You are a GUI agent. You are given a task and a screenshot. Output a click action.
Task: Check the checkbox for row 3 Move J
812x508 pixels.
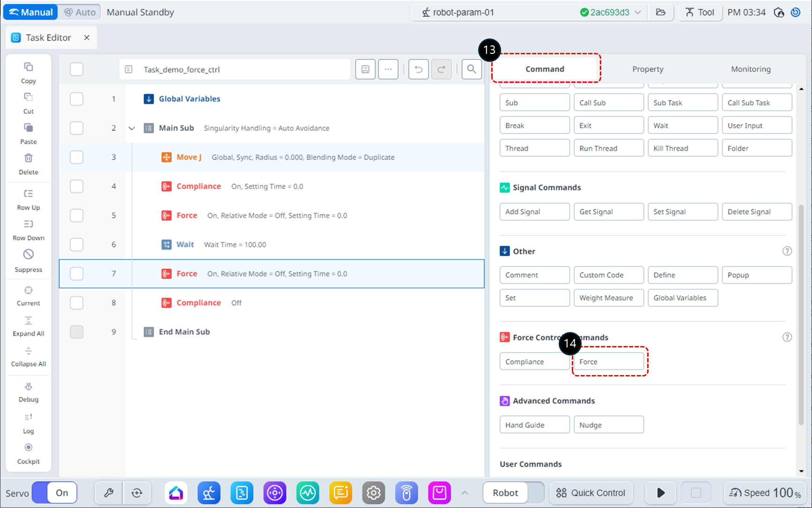76,157
